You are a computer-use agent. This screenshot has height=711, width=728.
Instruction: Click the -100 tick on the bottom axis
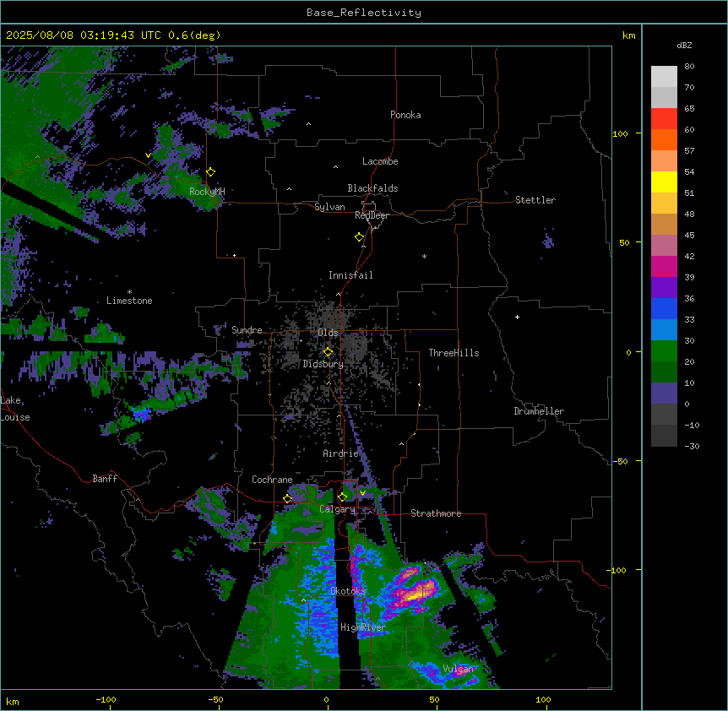pos(106,699)
